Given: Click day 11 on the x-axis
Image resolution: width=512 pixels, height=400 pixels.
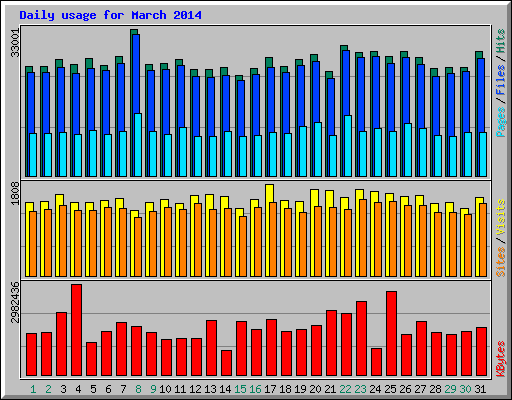Looking at the screenshot, I should (x=180, y=389).
